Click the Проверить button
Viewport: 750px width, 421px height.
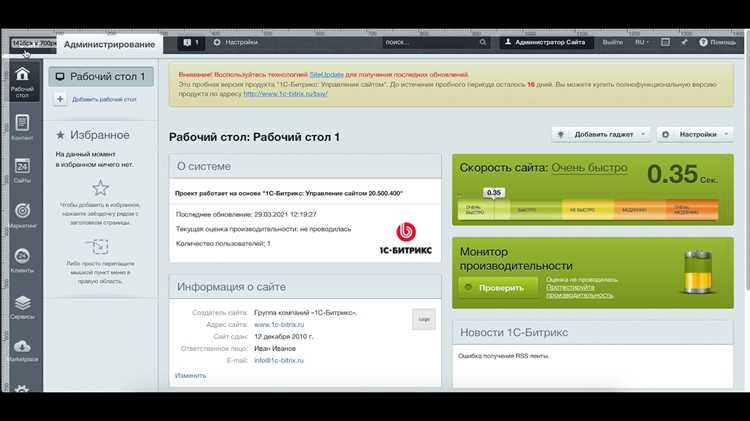click(x=497, y=288)
